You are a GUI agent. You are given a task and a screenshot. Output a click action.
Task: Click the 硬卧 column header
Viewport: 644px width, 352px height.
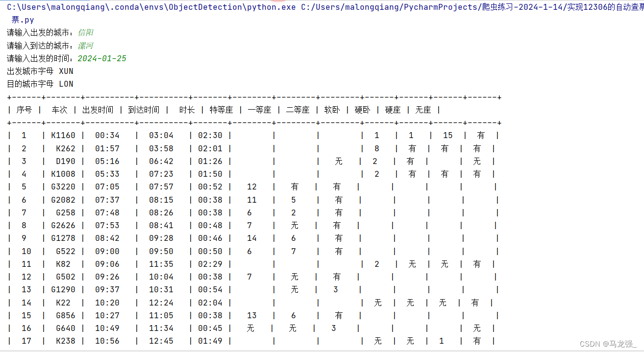[x=362, y=110]
